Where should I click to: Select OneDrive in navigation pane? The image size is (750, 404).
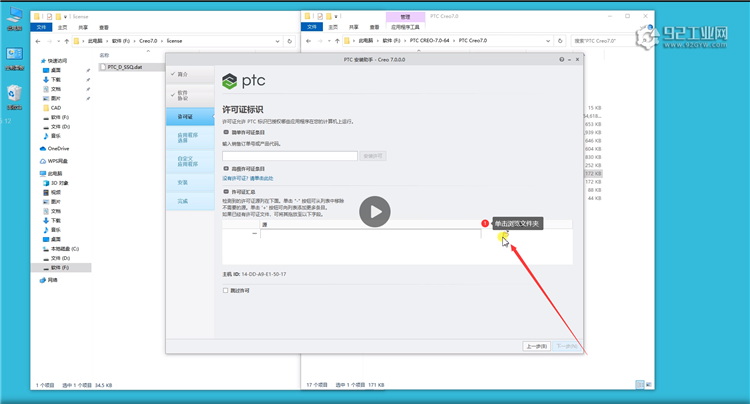click(55, 149)
